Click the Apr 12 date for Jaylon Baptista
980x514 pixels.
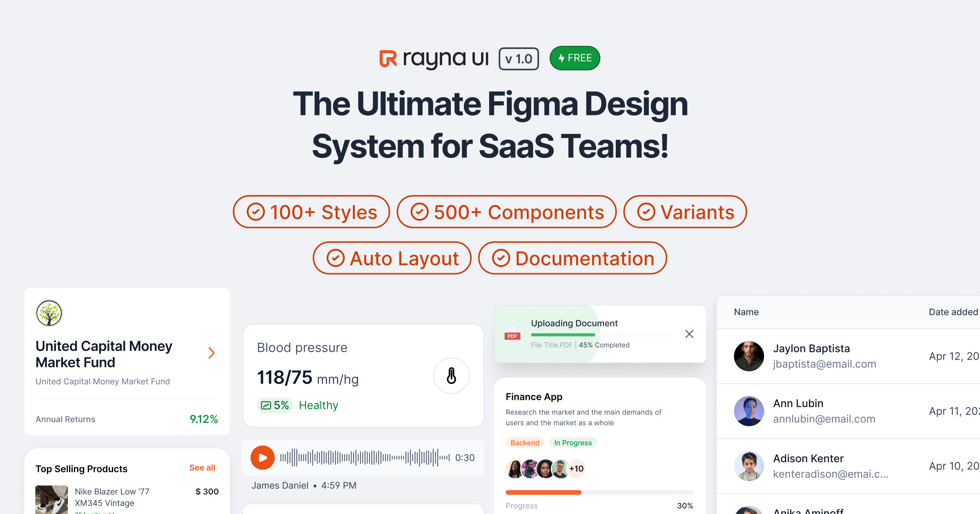click(954, 356)
